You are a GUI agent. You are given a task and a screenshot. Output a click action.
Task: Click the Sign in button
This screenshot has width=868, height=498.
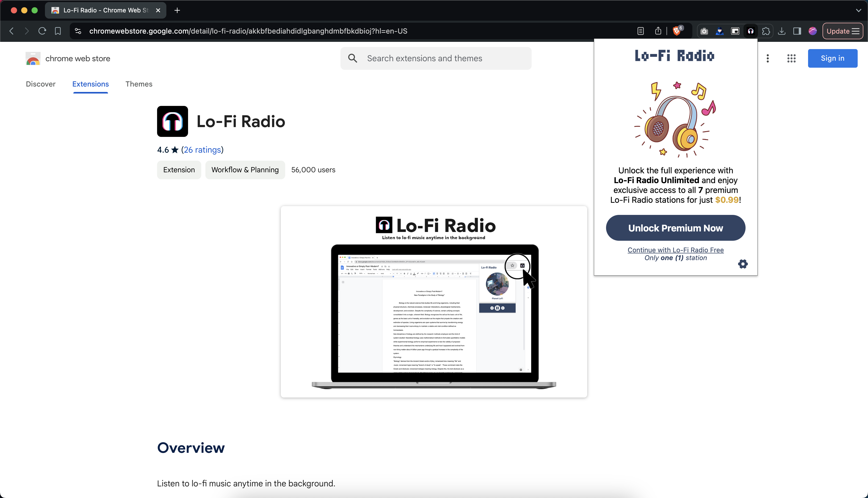[832, 58]
